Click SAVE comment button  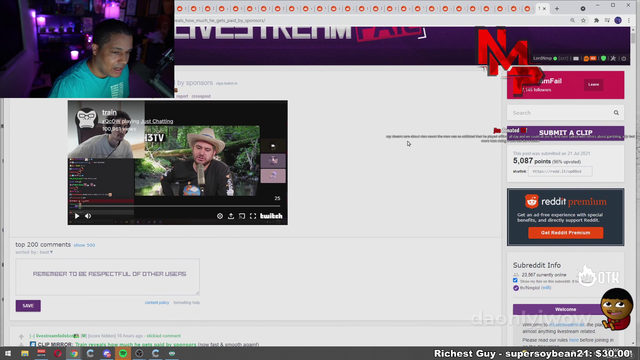click(28, 306)
